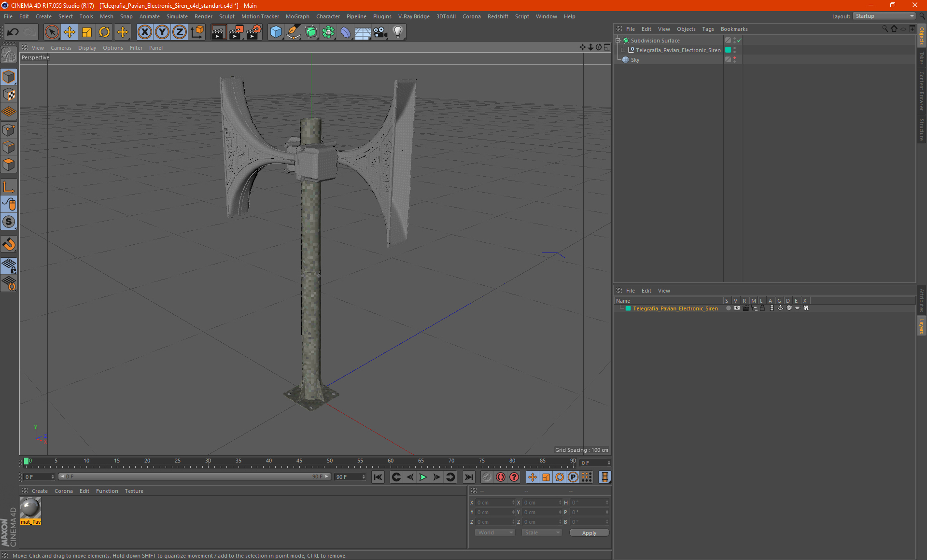The height and width of the screenshot is (560, 927).
Task: Switch to Model mode
Action: (9, 77)
